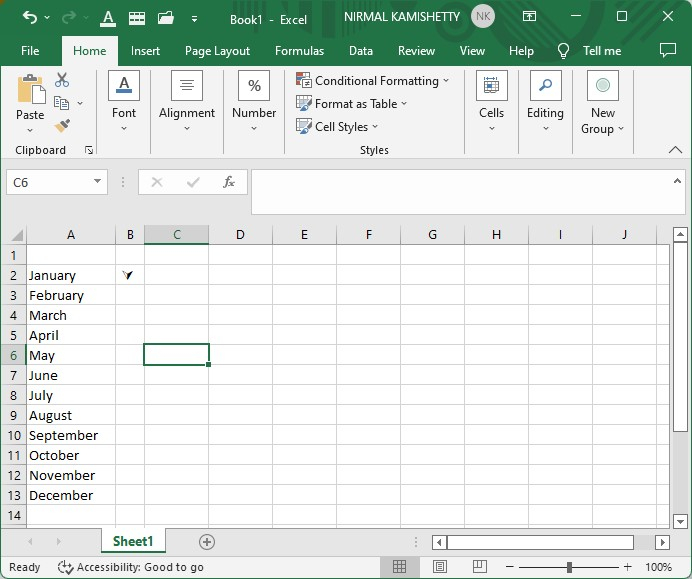The height and width of the screenshot is (579, 692).
Task: Switch to the Page Layout tab
Action: (x=217, y=51)
